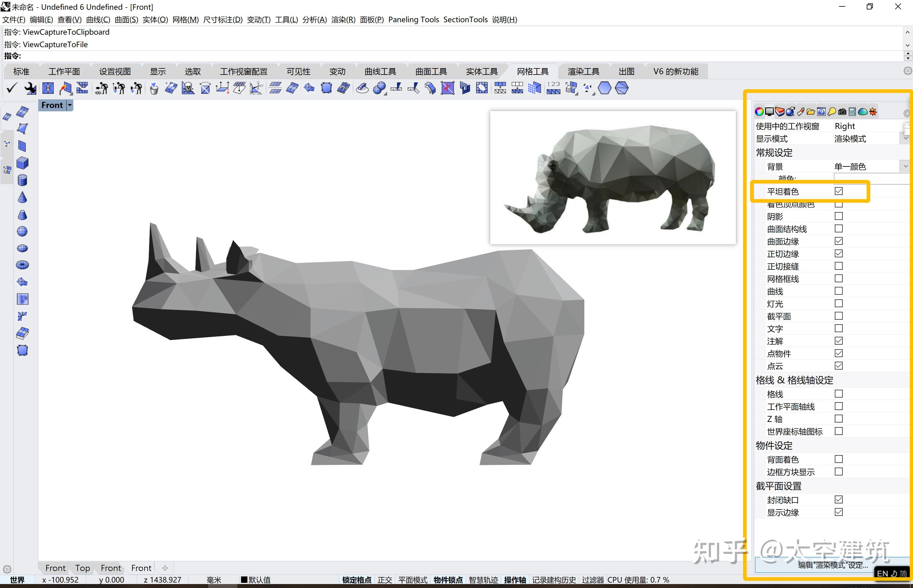Select the trash can delete mesh faces tool
The width and height of the screenshot is (913, 588).
click(x=154, y=88)
